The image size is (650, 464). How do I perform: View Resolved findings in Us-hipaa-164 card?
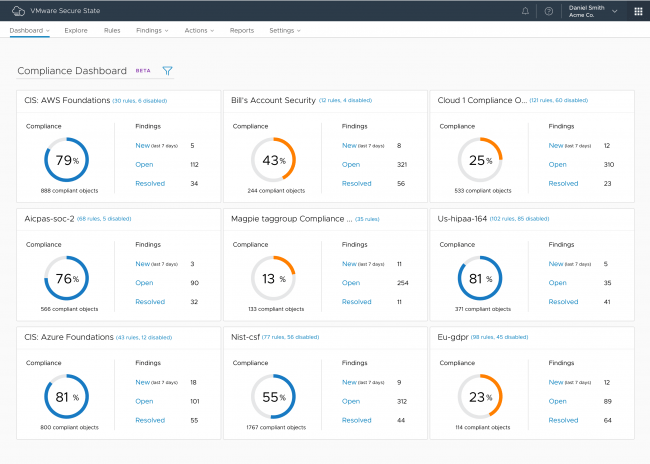563,302
